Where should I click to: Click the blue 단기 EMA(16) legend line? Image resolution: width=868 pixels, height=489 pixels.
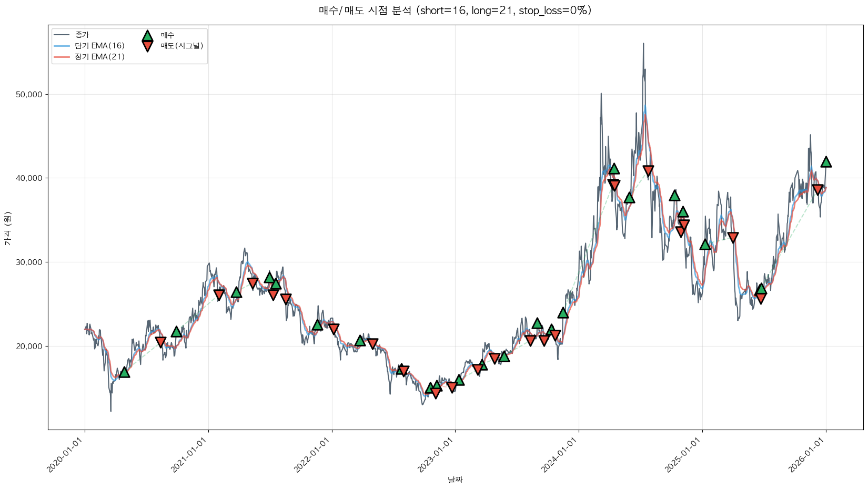(x=62, y=46)
